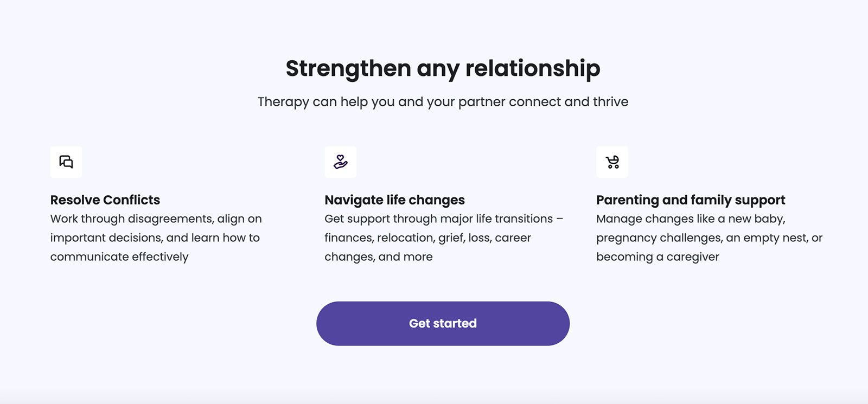Click the text becoming a caregiver
Viewport: 868px width, 404px height.
tap(658, 257)
